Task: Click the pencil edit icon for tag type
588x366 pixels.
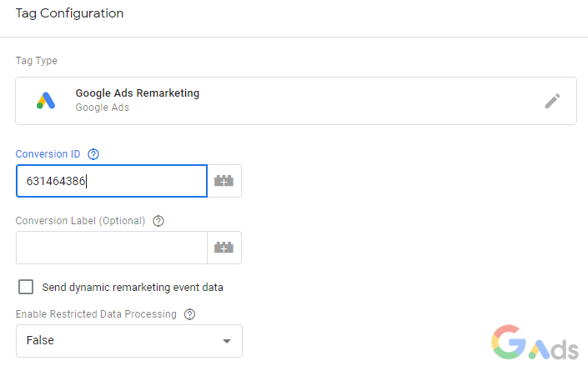Action: tap(552, 101)
